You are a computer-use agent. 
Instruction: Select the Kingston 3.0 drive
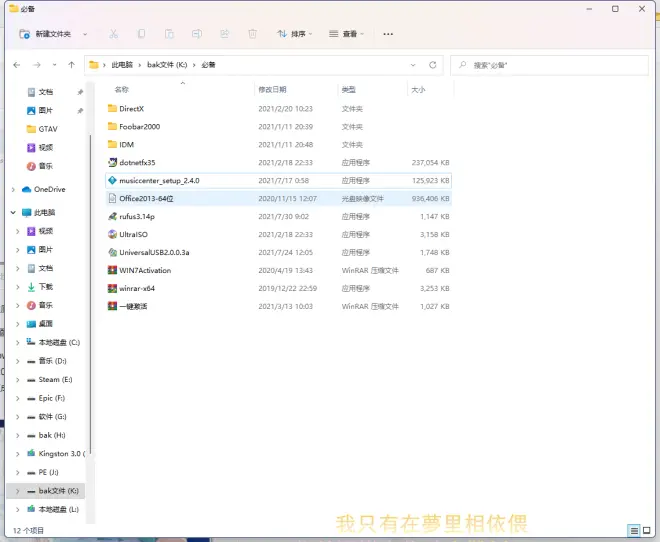tap(55, 454)
